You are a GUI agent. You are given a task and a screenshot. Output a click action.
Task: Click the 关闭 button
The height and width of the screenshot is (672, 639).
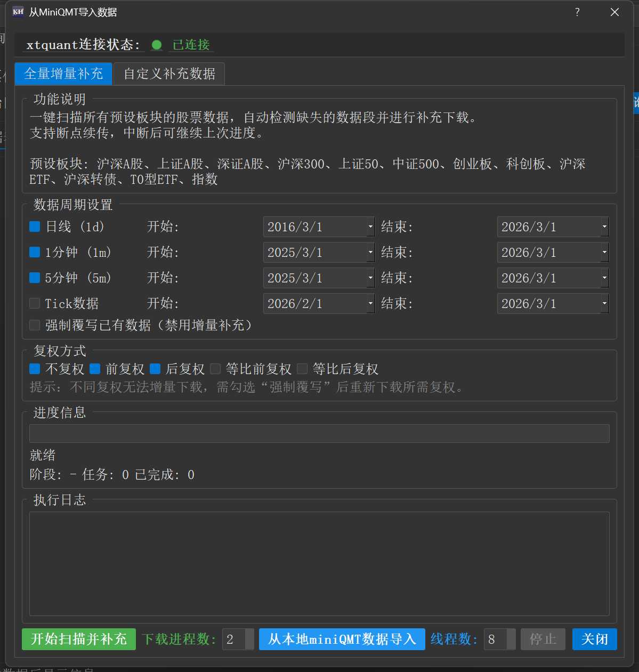594,639
